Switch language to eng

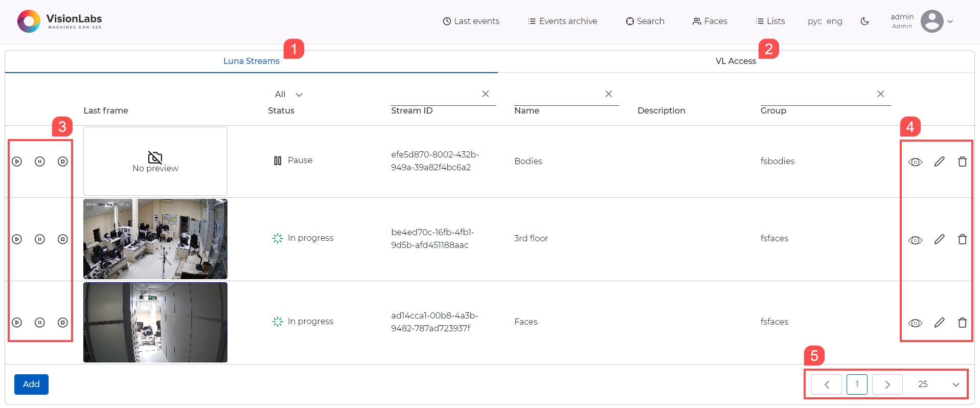tap(834, 21)
